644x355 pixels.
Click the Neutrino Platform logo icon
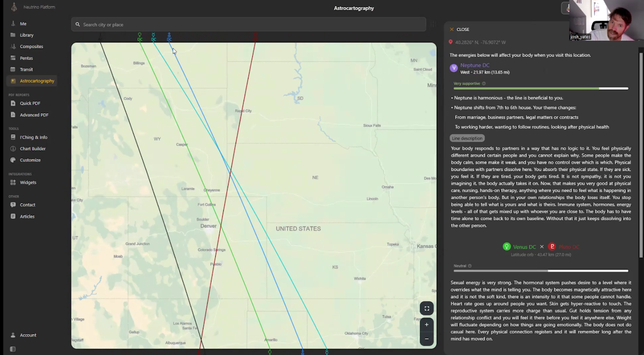pos(13,7)
